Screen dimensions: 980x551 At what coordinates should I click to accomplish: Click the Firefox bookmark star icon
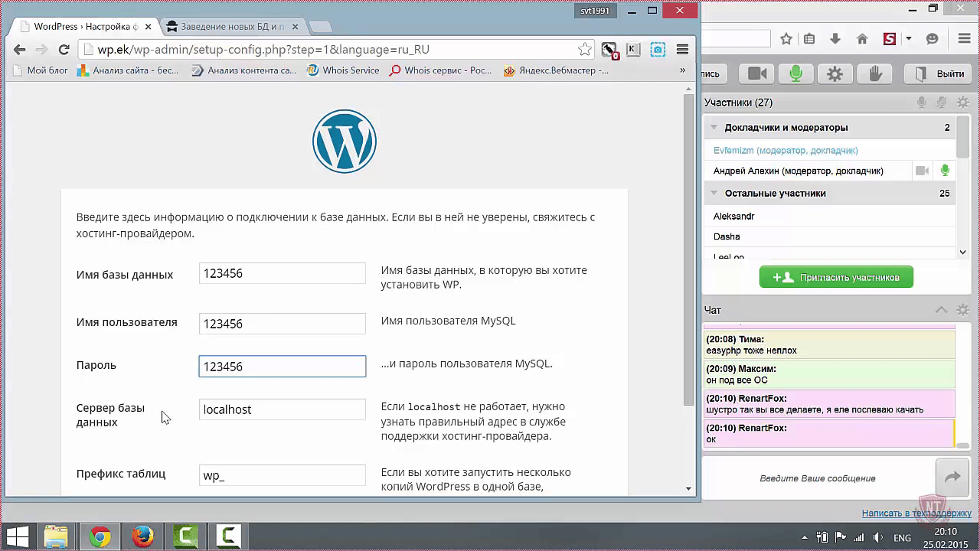[786, 39]
